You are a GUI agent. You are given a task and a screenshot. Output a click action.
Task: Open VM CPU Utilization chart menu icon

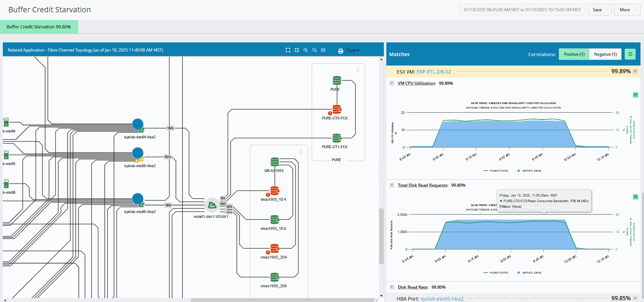636,95
